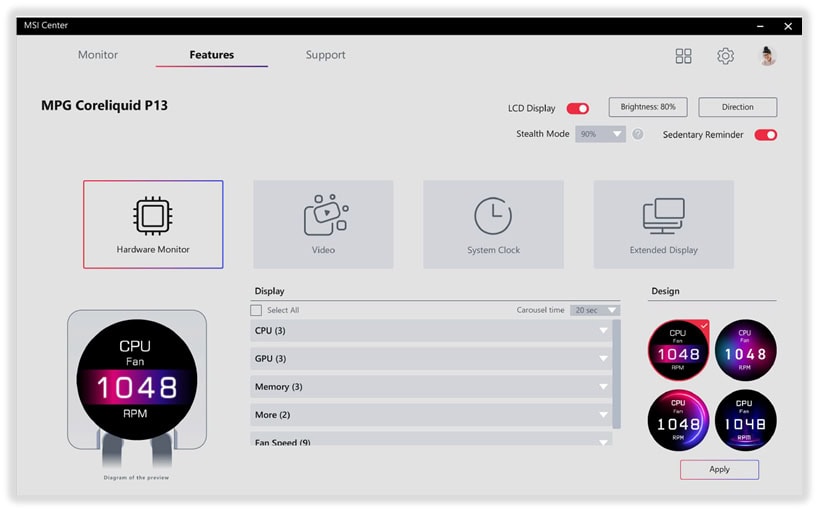Switch to the Support tab
818x511 pixels.
325,55
